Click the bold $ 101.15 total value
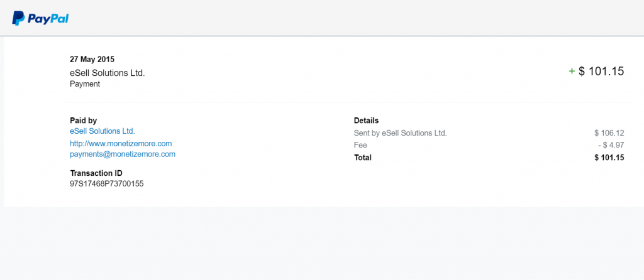This screenshot has width=644, height=280. click(x=609, y=158)
